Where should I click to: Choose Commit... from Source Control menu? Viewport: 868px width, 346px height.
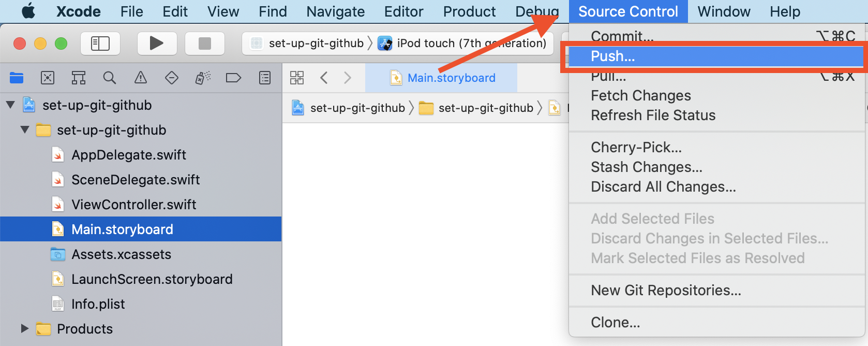pyautogui.click(x=717, y=36)
